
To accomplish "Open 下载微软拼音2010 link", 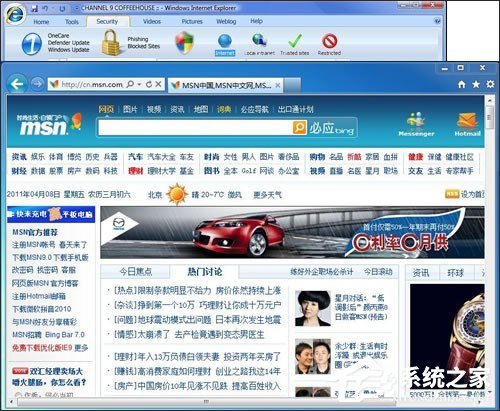I will (x=42, y=309).
